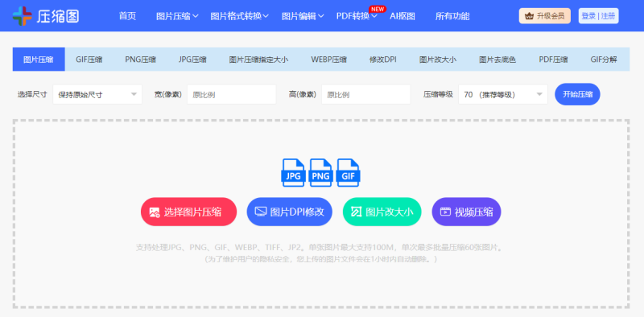The image size is (644, 317).
Task: Click the GIF file format icon
Action: click(348, 173)
